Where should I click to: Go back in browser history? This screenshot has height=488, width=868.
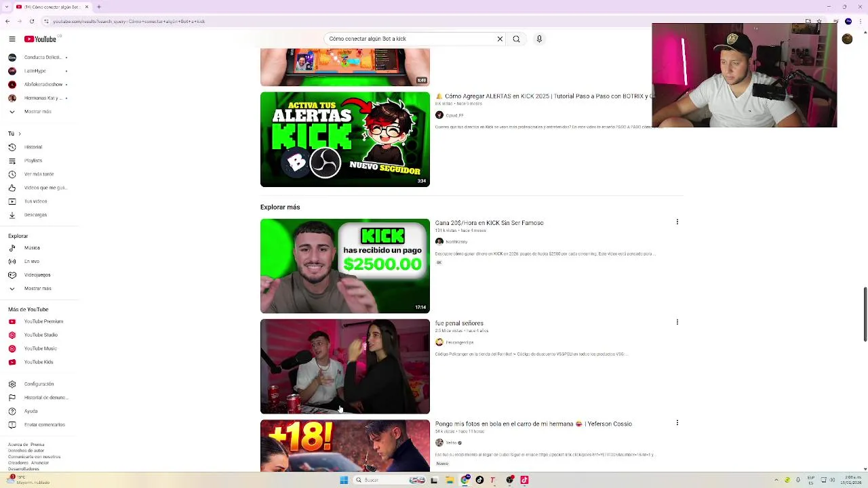[x=7, y=22]
